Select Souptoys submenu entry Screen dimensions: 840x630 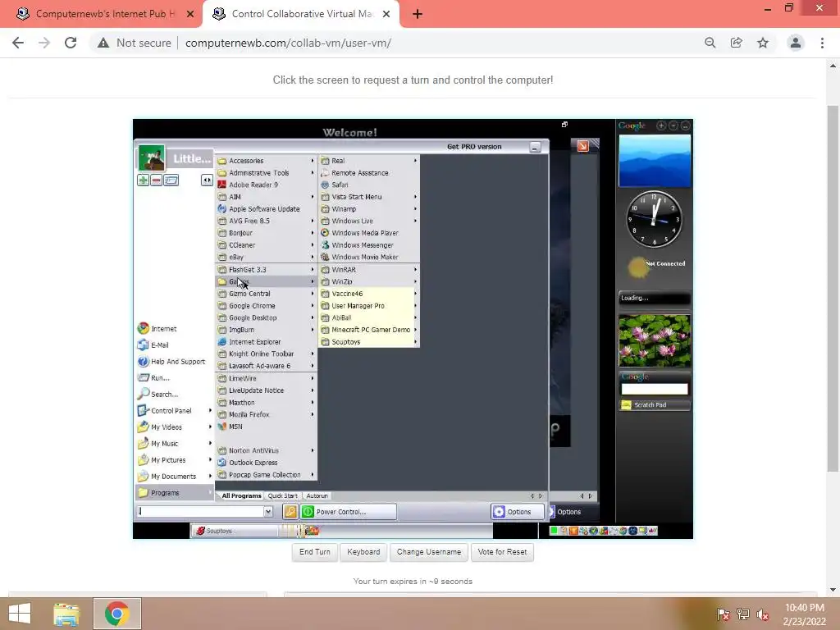pyautogui.click(x=368, y=342)
